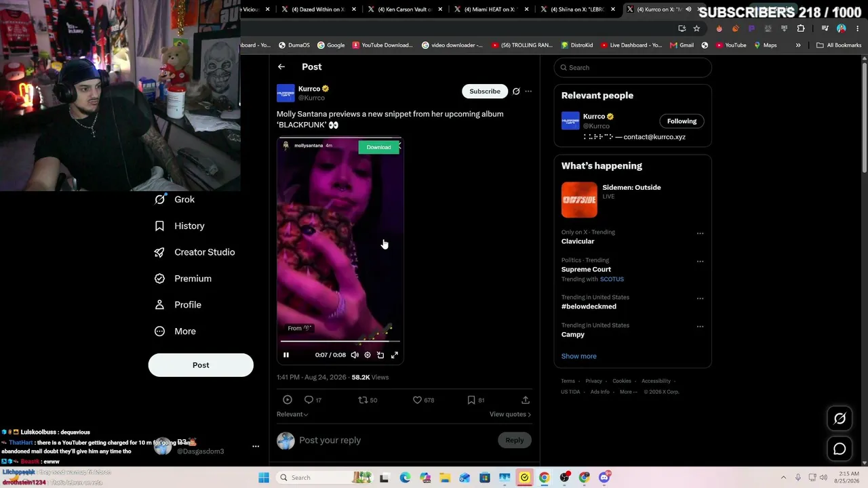Switch to the Shiina on X tab
This screenshot has width=868, height=488.
(x=578, y=9)
